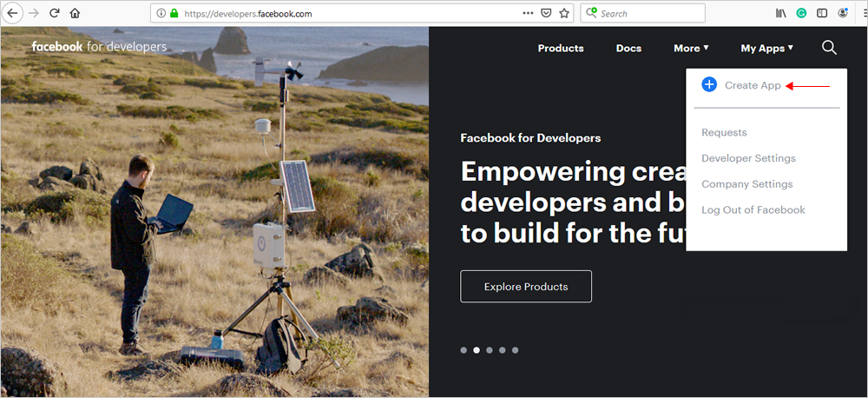Select the first carousel dot
Screen dimensions: 868x398
(x=464, y=350)
